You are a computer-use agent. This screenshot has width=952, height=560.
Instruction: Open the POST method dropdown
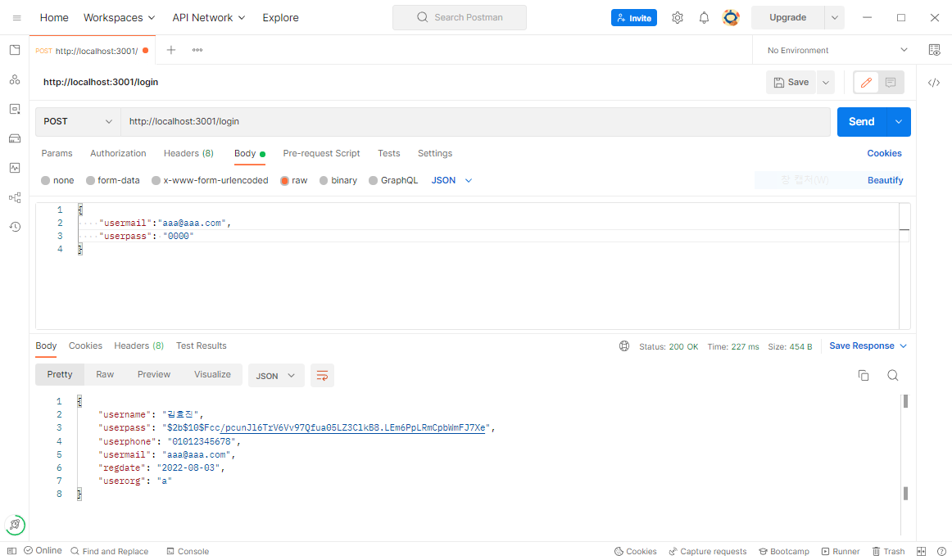[x=78, y=121]
